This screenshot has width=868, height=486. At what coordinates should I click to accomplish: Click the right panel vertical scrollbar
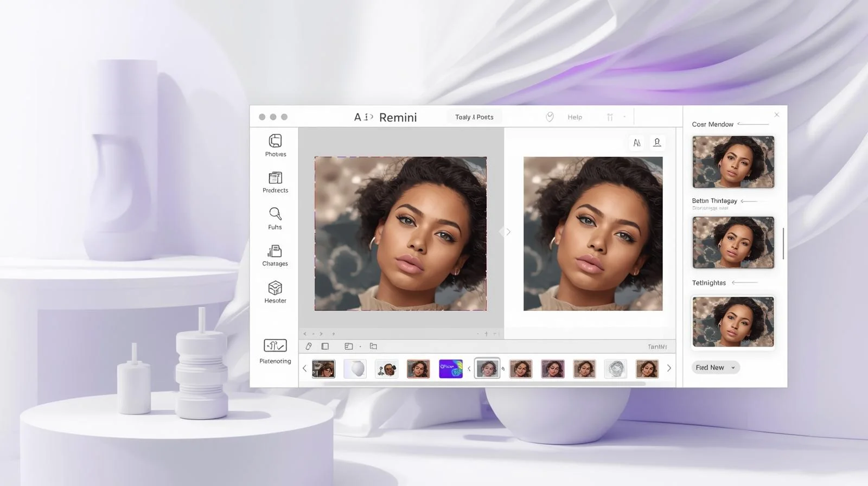click(783, 244)
